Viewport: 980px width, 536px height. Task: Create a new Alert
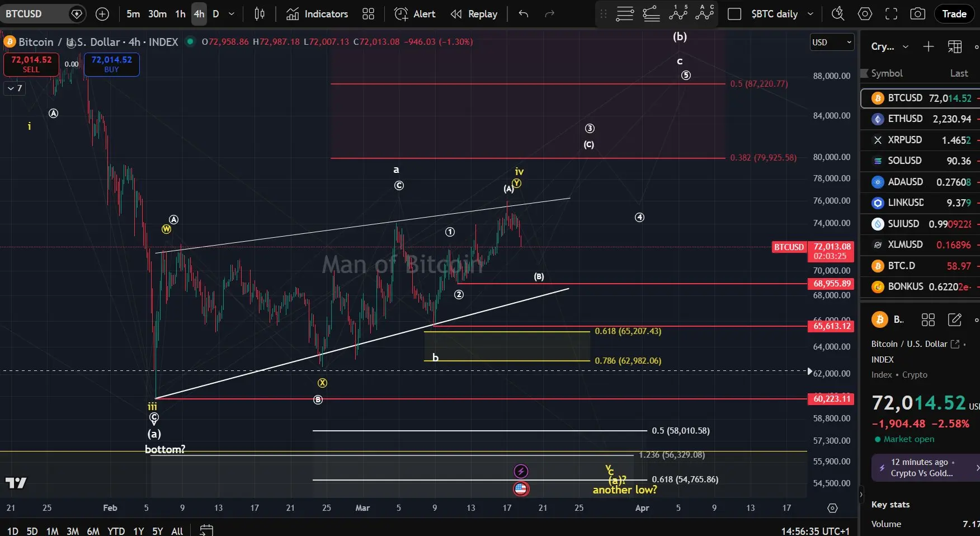414,14
